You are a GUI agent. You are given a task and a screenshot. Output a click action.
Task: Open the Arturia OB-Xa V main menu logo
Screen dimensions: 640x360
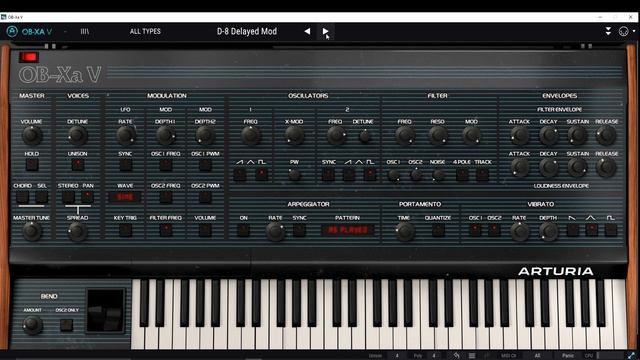pyautogui.click(x=12, y=31)
